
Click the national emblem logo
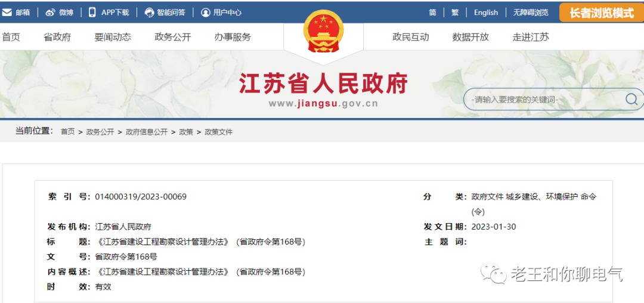point(323,32)
